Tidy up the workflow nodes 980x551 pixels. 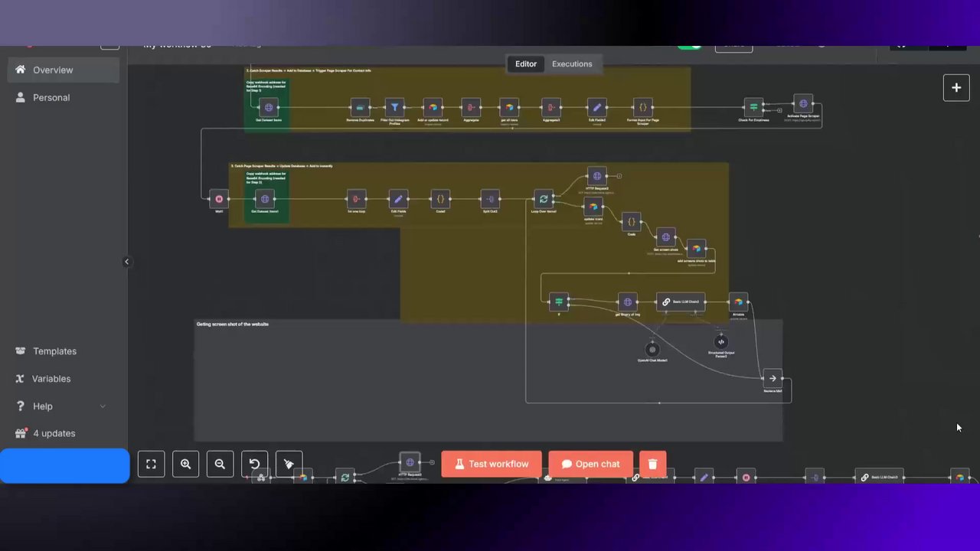289,464
